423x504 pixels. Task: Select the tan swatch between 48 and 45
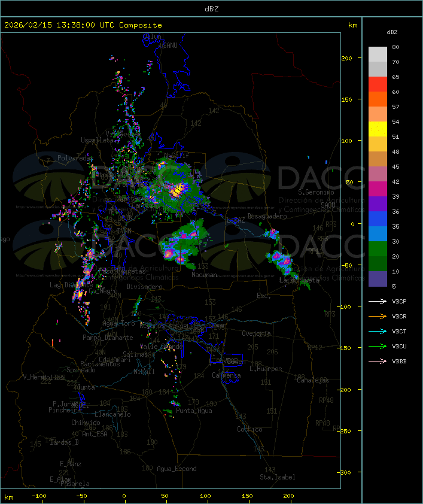378,159
